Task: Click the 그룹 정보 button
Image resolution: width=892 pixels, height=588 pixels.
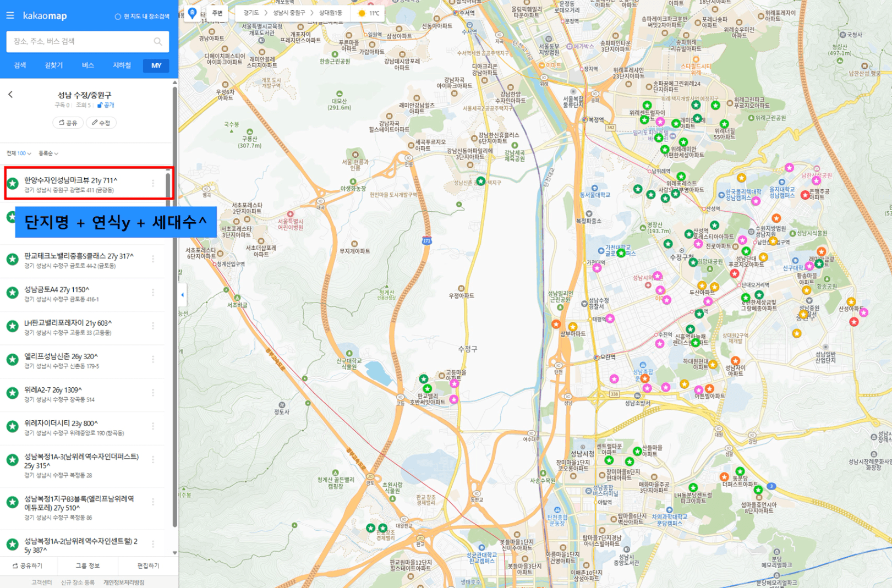Action: coord(87,565)
